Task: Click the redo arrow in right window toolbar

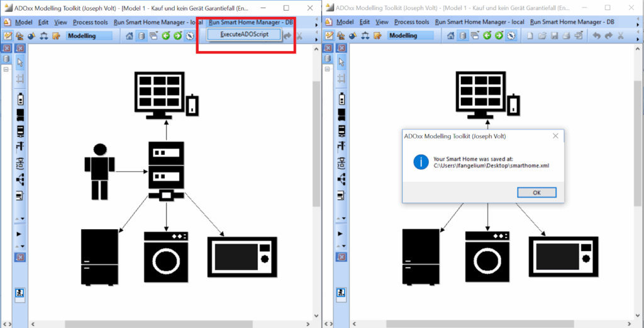Action: point(609,36)
